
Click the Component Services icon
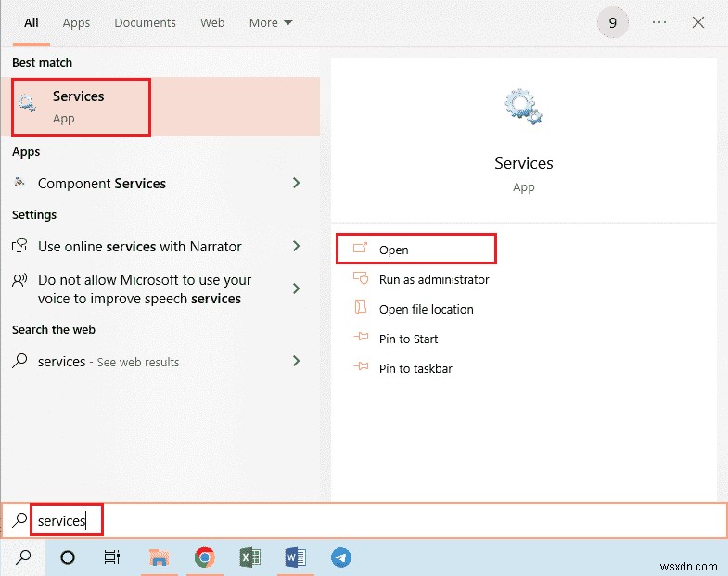(x=19, y=183)
